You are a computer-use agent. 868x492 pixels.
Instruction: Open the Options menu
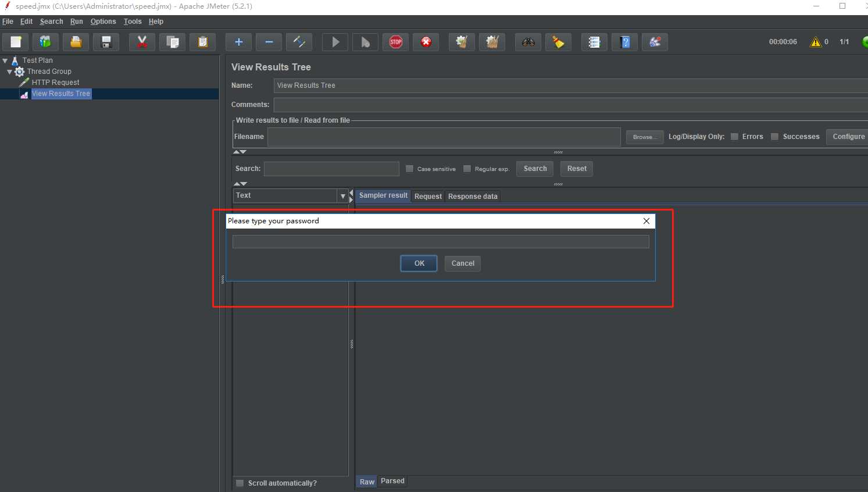(103, 22)
